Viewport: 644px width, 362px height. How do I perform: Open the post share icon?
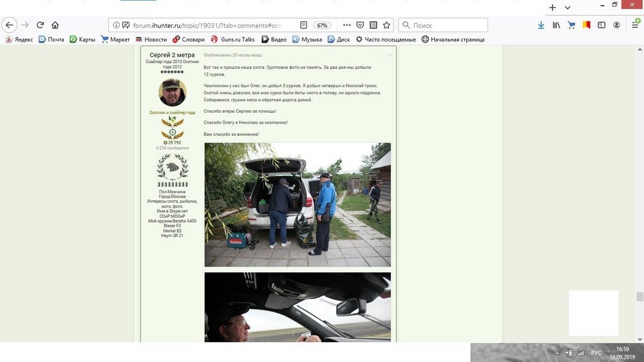389,55
